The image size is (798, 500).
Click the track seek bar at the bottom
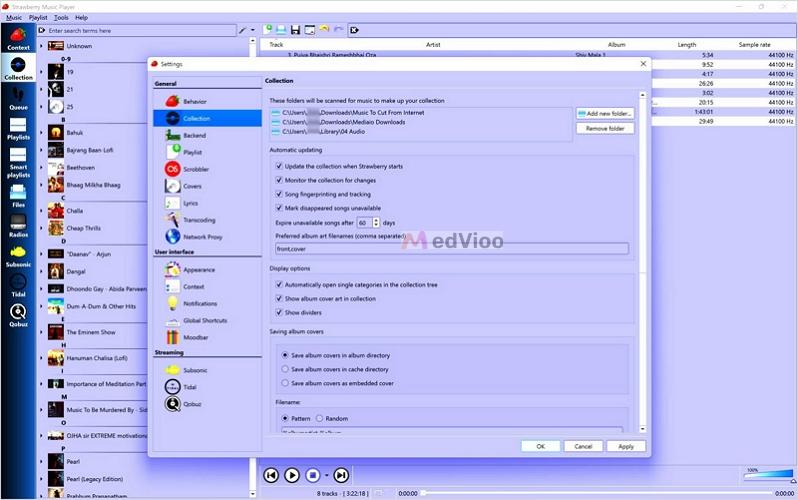598,493
